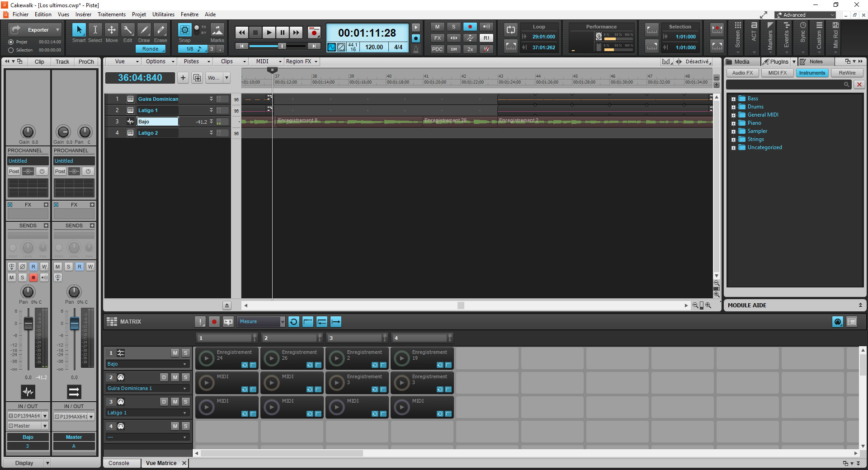Image resolution: width=868 pixels, height=470 pixels.
Task: Arm record on Bajo channel strip
Action: [x=33, y=277]
